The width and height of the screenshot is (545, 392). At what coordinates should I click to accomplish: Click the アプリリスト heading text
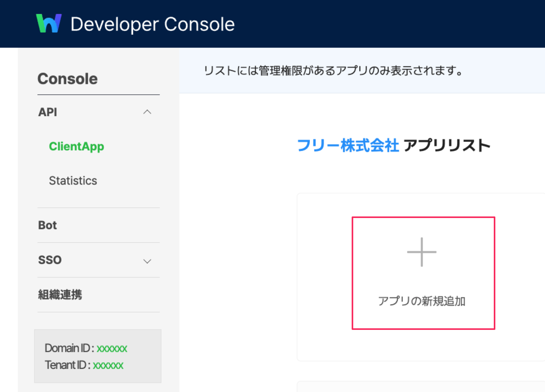pos(447,146)
